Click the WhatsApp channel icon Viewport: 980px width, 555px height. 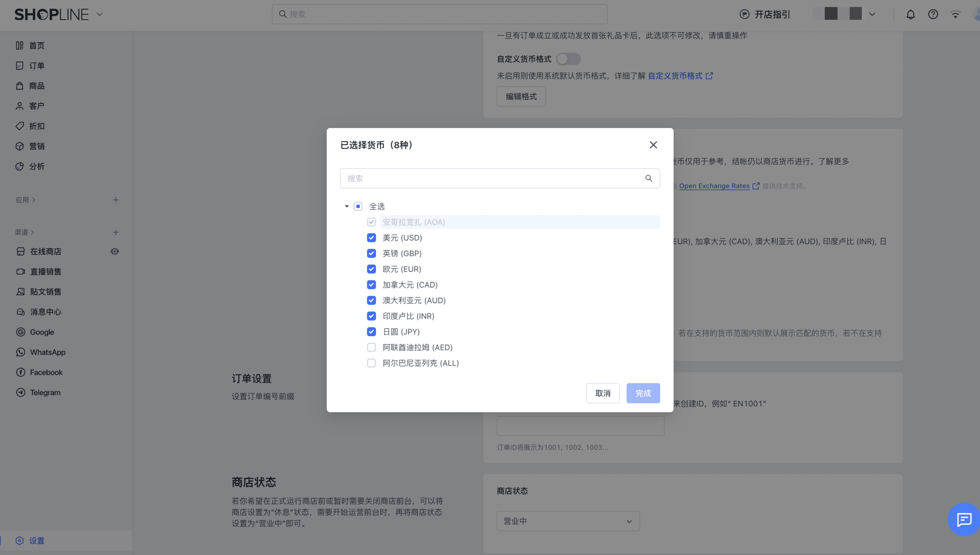click(x=20, y=352)
